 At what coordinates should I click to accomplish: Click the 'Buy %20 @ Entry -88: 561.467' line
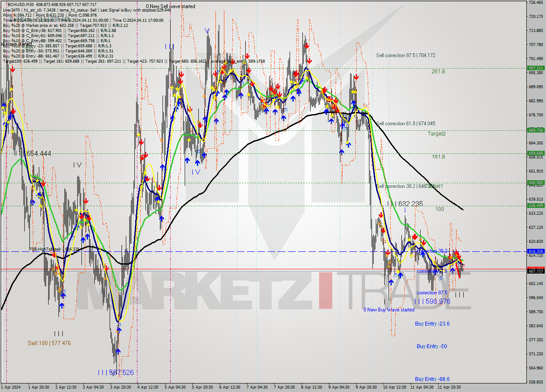(x=58, y=56)
